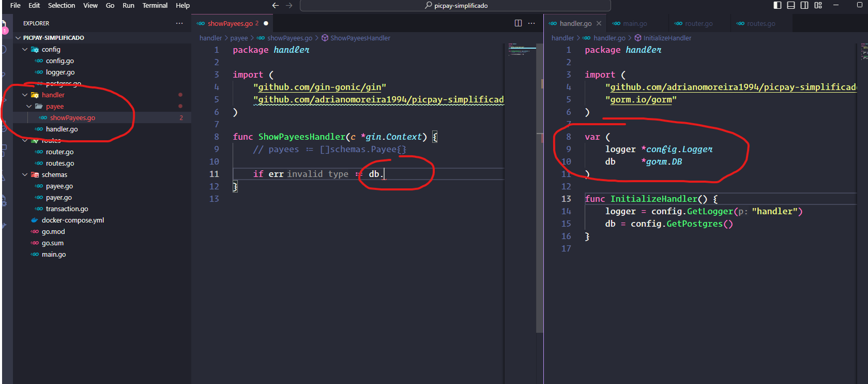The image size is (868, 384).
Task: Collapse the PICPAY-SIMPLIFICADO root section
Action: tap(18, 38)
